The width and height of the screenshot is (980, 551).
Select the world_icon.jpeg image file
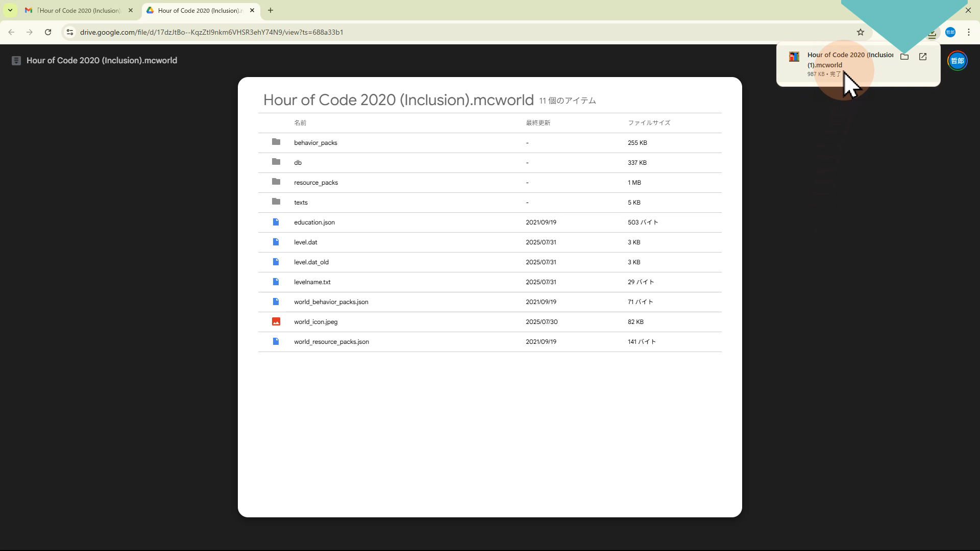pyautogui.click(x=315, y=322)
